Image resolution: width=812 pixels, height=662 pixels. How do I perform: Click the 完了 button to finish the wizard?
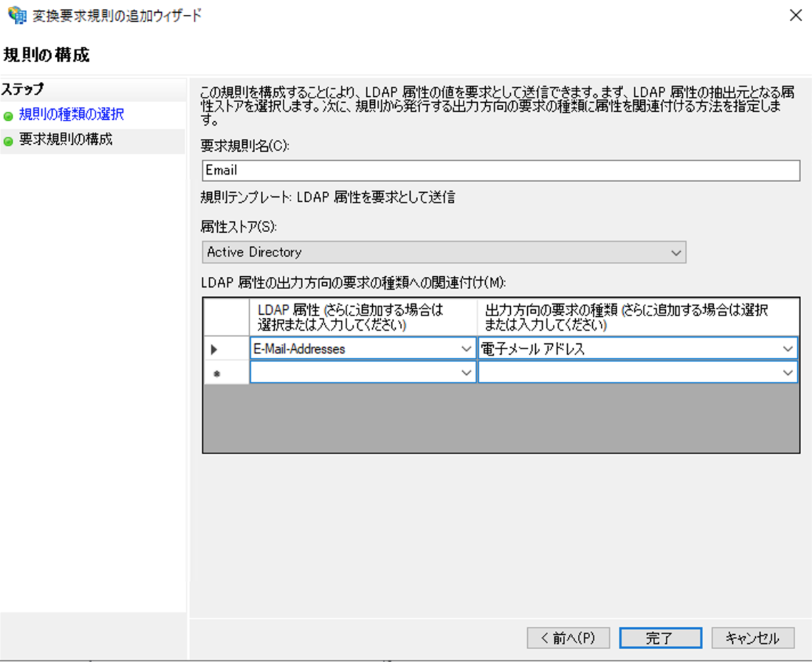(660, 637)
